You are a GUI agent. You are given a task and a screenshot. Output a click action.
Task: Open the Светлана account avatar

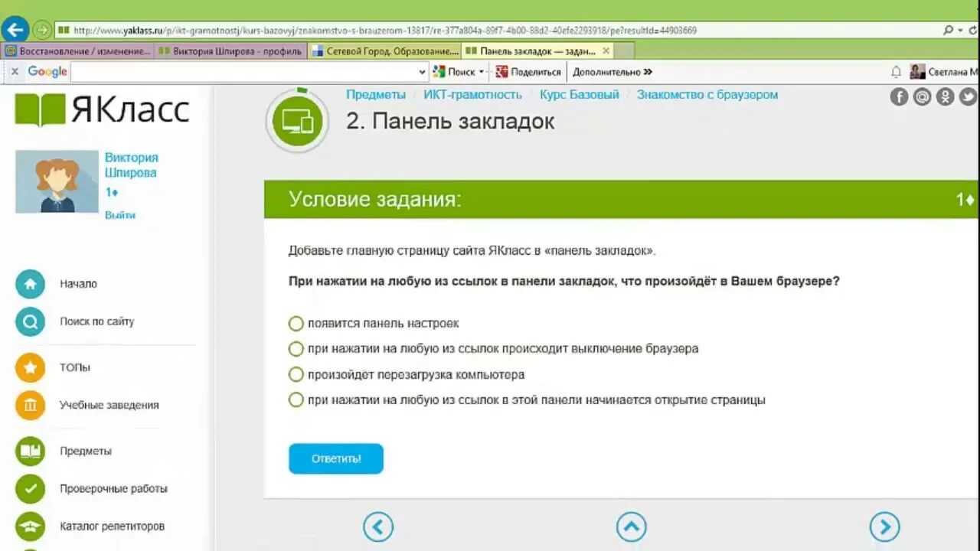tap(917, 72)
